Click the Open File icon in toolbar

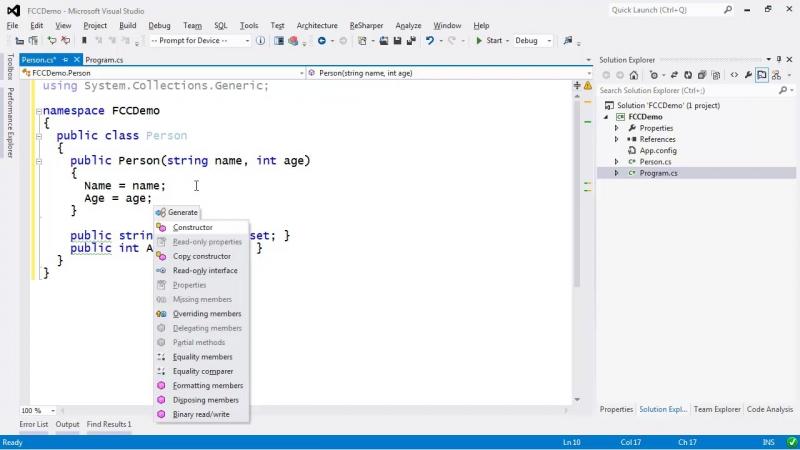(384, 40)
